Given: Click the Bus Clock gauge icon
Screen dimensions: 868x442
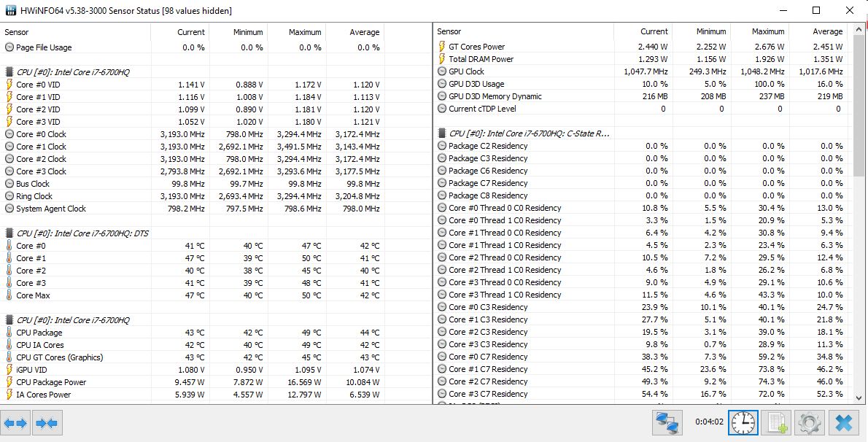Looking at the screenshot, I should click(x=9, y=184).
